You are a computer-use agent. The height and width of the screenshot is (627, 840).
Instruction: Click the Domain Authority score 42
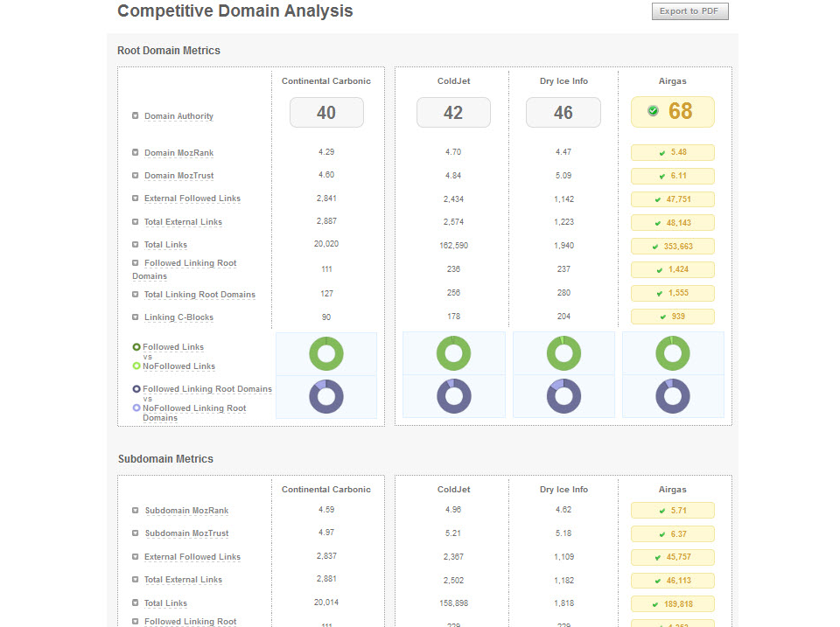pos(453,113)
